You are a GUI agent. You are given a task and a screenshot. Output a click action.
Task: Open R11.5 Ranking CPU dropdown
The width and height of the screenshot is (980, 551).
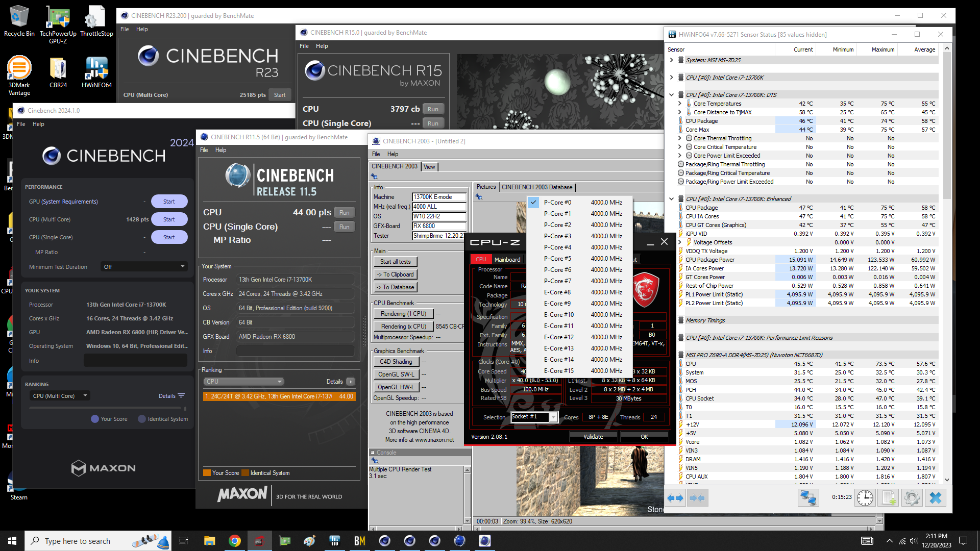point(244,382)
